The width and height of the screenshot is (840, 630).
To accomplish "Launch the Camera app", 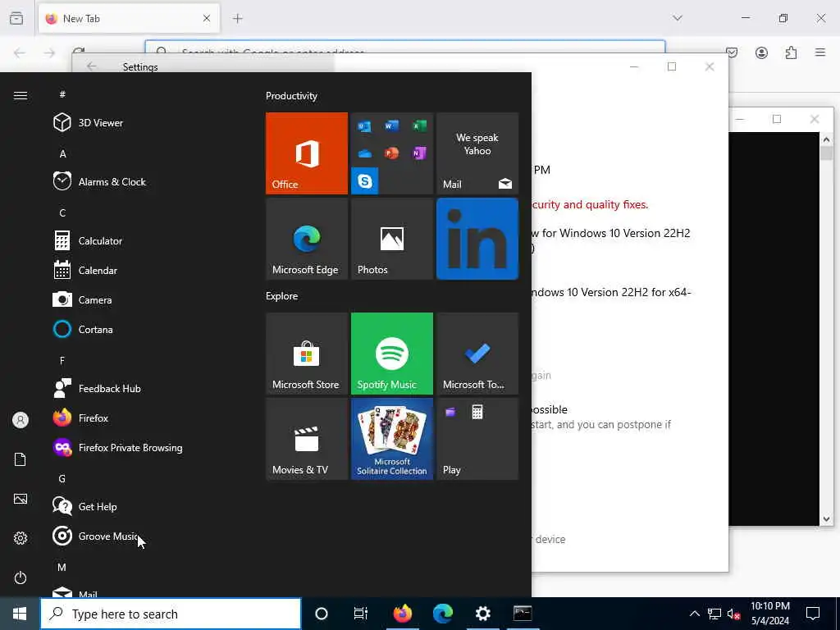I will [x=144, y=299].
